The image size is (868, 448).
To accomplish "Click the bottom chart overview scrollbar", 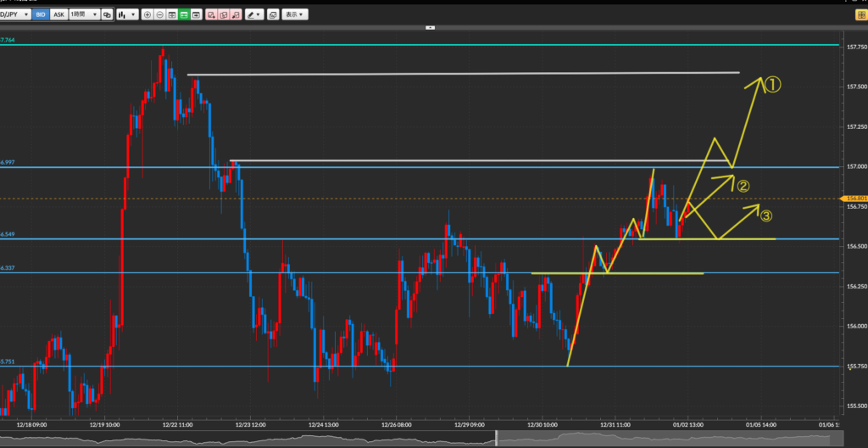I will (x=254, y=438).
